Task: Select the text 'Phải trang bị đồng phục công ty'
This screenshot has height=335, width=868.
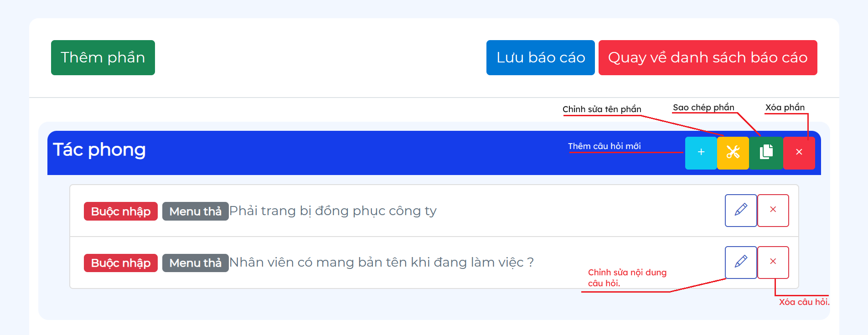Action: [333, 211]
